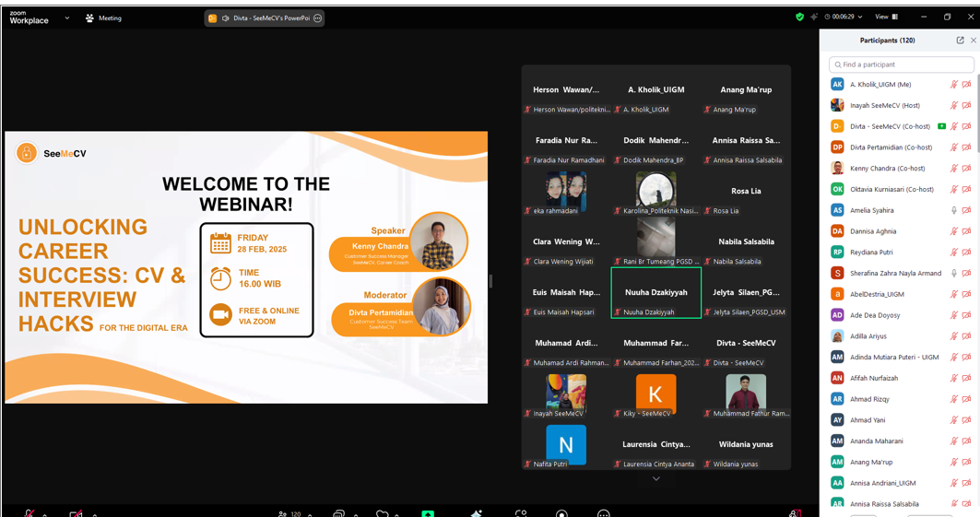The image size is (980, 517).
Task: Select Ahmad Rizqy in participants list
Action: point(900,399)
